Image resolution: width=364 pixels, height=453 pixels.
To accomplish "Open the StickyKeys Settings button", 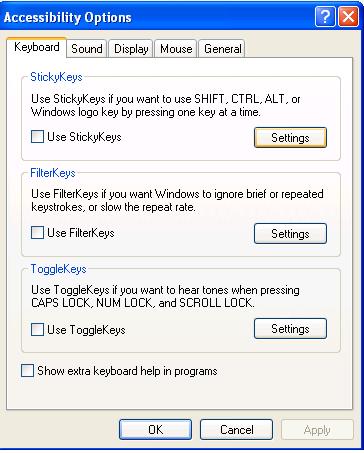I will [290, 137].
